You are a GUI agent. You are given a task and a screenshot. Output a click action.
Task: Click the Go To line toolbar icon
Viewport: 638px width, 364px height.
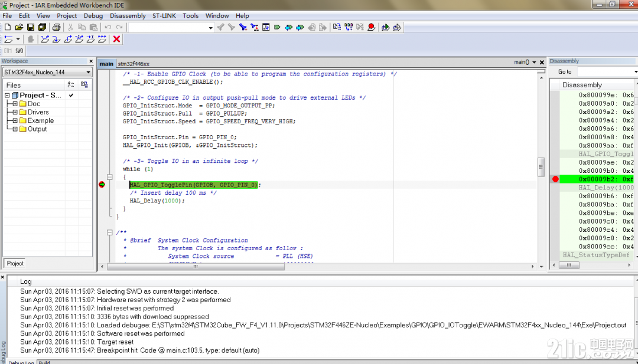tap(266, 27)
